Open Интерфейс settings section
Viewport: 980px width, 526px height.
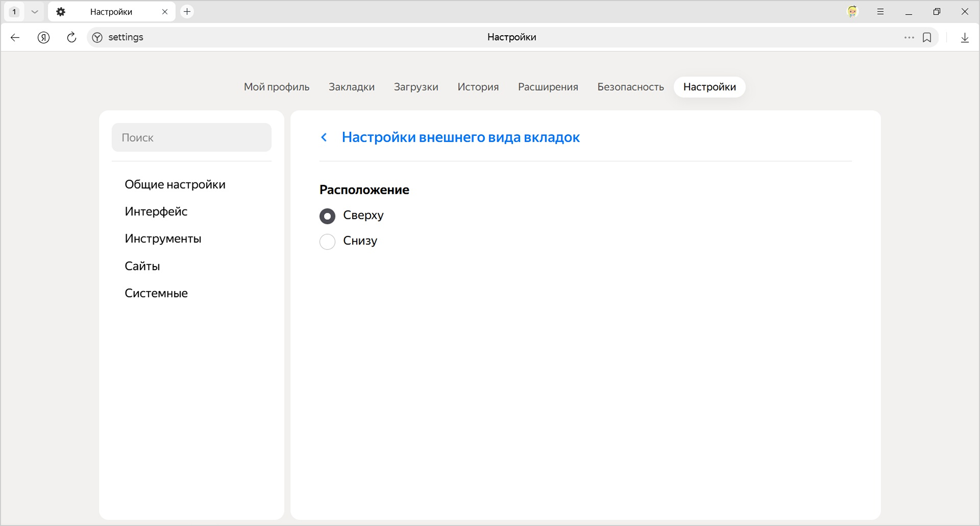(x=156, y=211)
